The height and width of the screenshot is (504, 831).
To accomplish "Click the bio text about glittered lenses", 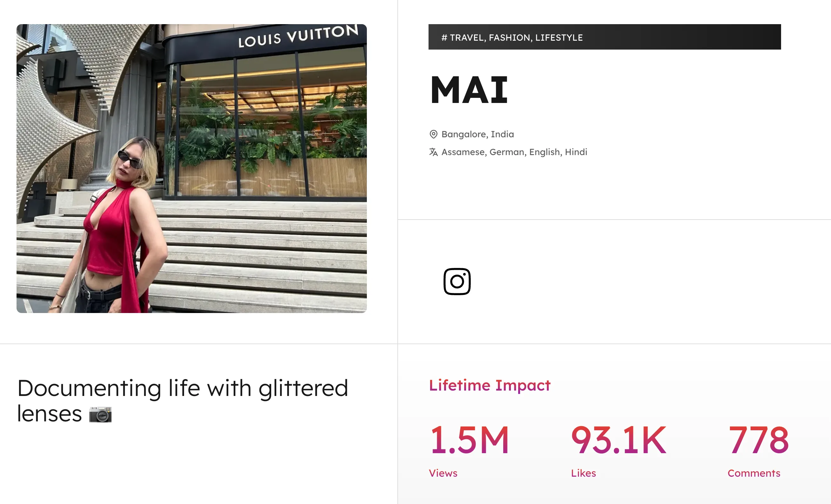I will tap(182, 388).
